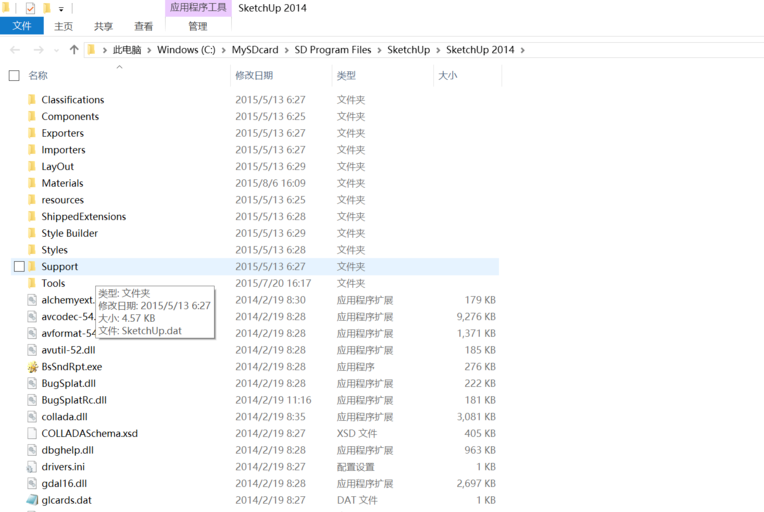
Task: Click the 配置设置 type cell
Action: 356,467
